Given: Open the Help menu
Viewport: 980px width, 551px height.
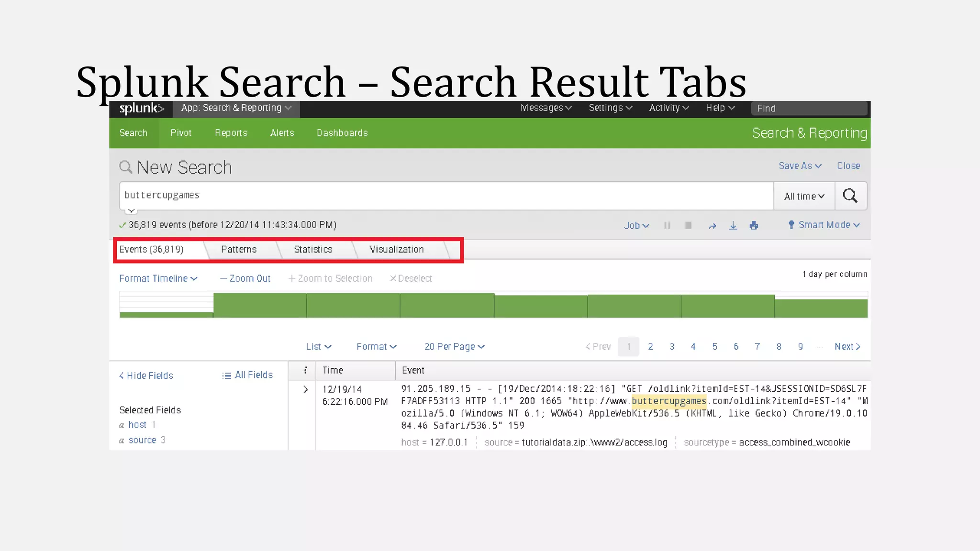Looking at the screenshot, I should tap(720, 108).
